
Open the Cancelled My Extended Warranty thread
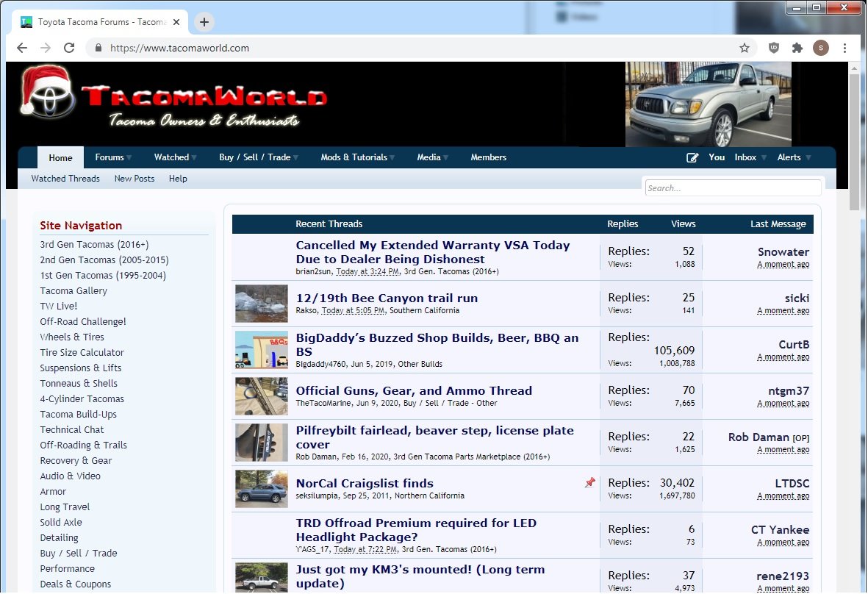433,252
